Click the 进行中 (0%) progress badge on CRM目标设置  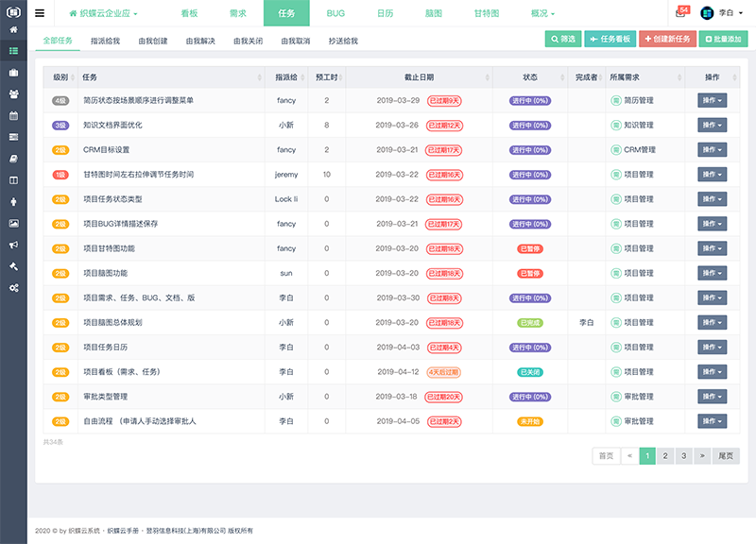[528, 149]
